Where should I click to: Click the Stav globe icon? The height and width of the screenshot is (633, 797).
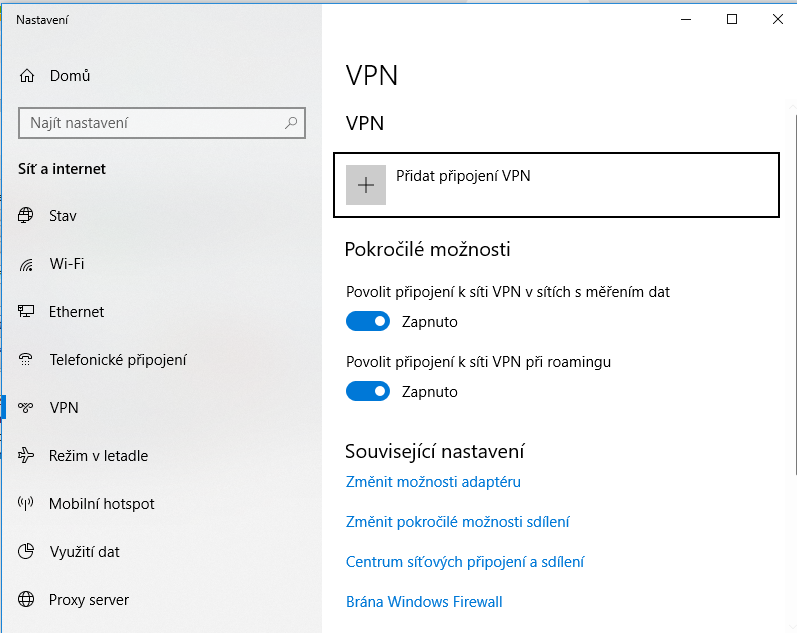tap(27, 216)
